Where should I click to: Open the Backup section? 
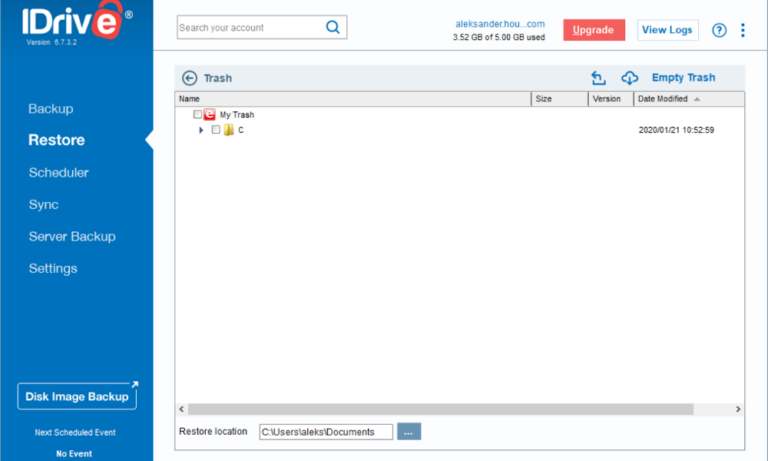(x=51, y=109)
